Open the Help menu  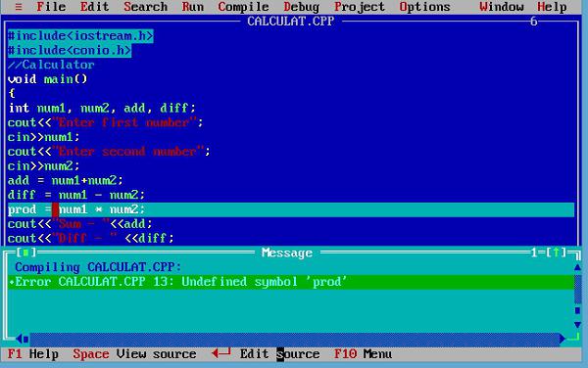[x=552, y=7]
